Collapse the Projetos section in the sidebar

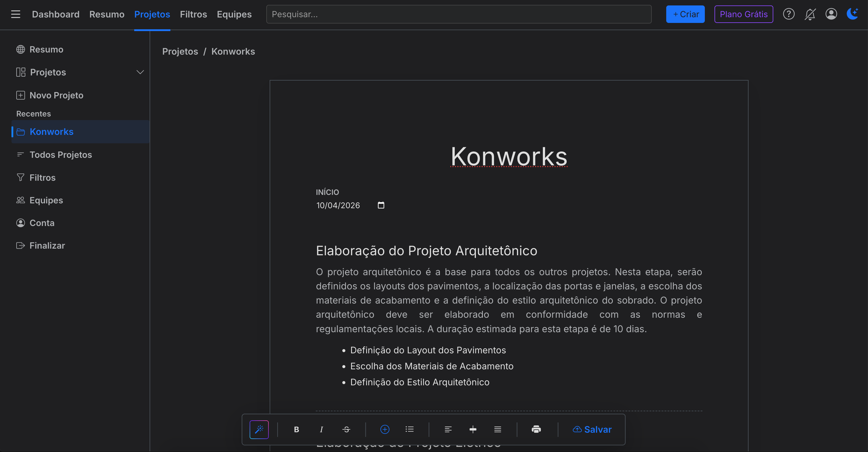[140, 72]
